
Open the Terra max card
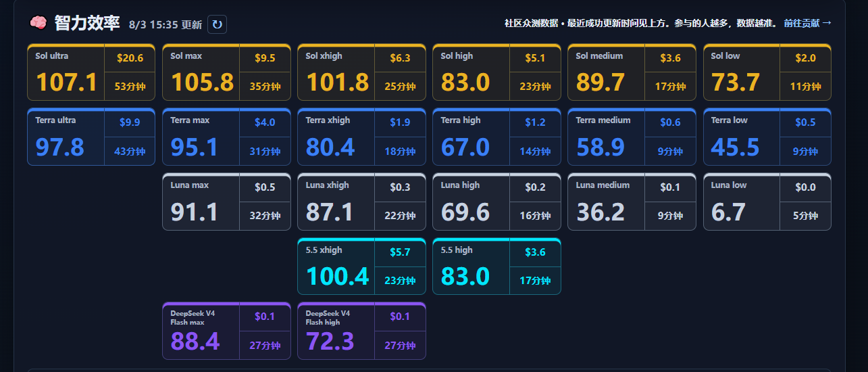pyautogui.click(x=226, y=137)
